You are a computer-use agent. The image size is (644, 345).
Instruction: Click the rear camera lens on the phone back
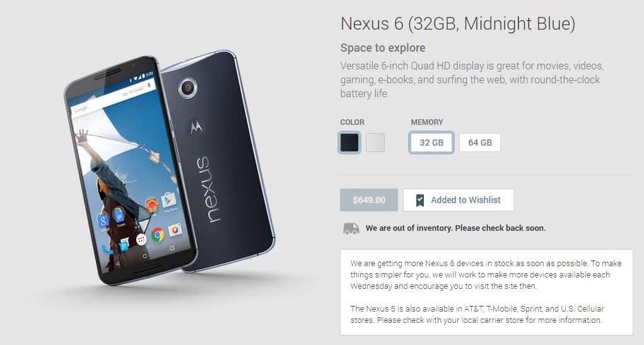pyautogui.click(x=188, y=88)
